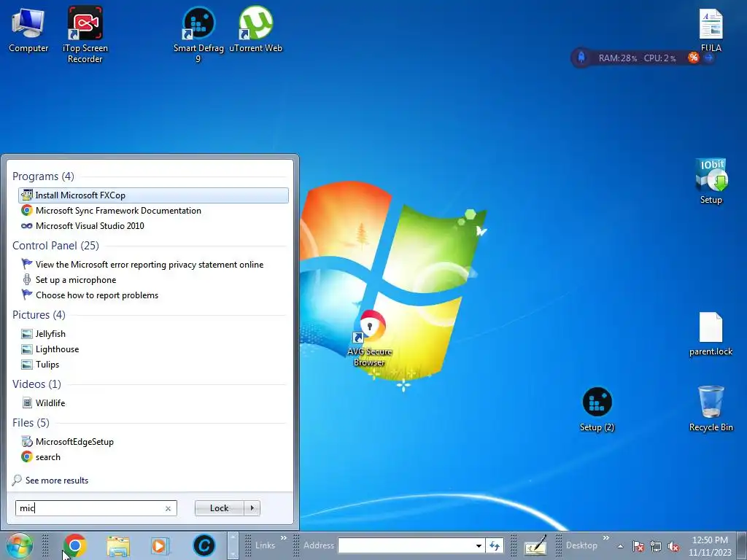Open the media player taskbar icon
This screenshot has width=747, height=560.
(x=160, y=545)
